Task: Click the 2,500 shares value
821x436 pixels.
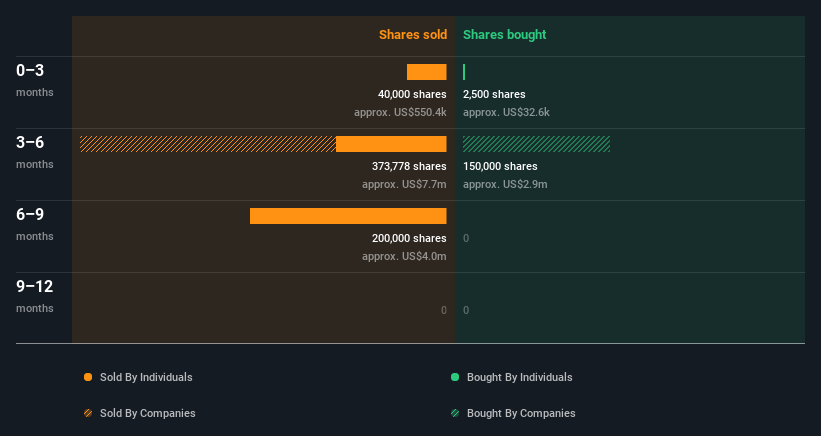Action: tap(494, 94)
